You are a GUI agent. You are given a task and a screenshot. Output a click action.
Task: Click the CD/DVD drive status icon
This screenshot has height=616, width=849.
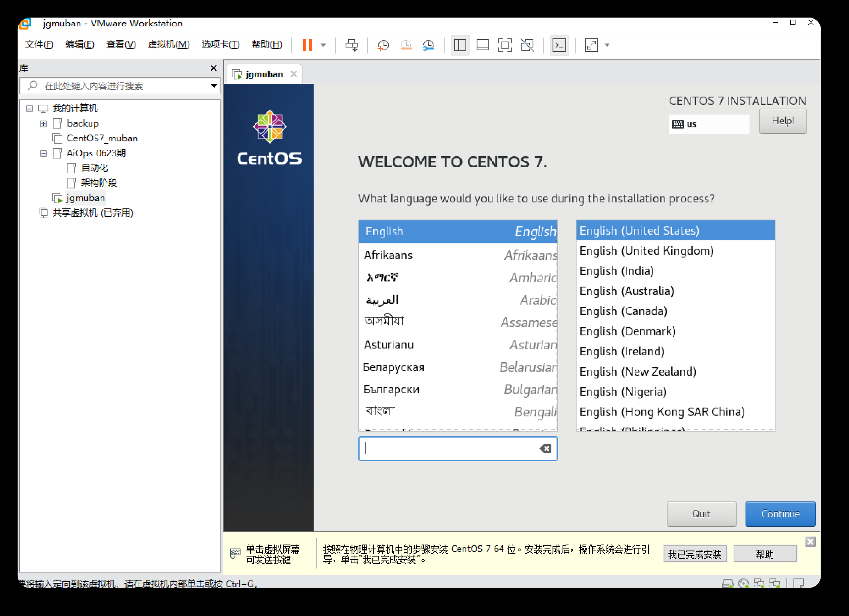tap(744, 583)
